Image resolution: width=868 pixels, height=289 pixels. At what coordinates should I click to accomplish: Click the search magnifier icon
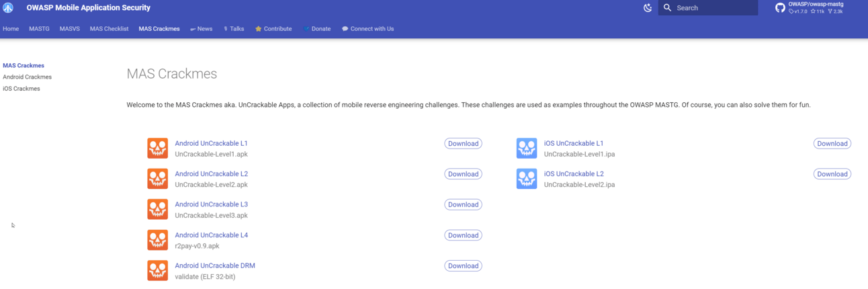tap(667, 8)
